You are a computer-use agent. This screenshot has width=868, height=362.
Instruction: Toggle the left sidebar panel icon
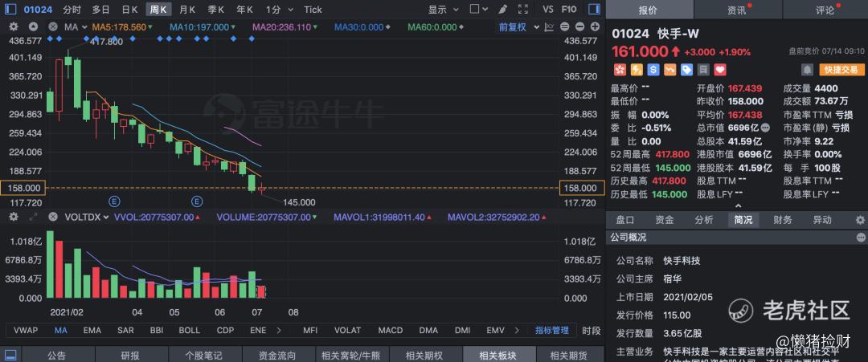click(x=10, y=9)
